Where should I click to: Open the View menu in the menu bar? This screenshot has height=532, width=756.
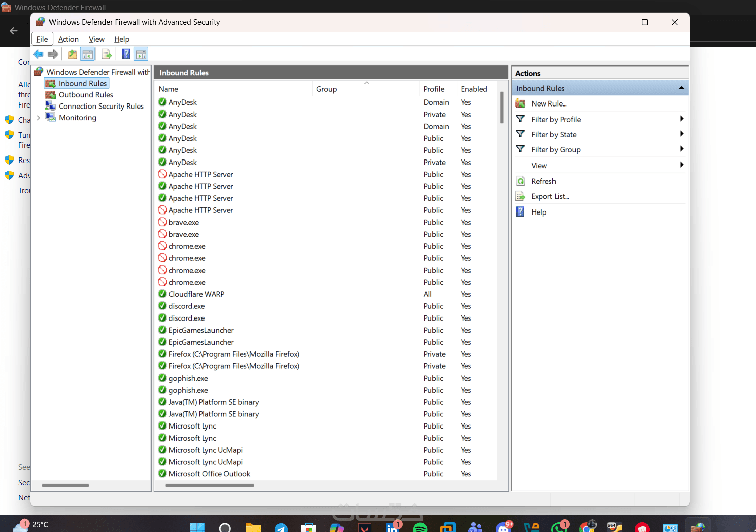tap(96, 39)
